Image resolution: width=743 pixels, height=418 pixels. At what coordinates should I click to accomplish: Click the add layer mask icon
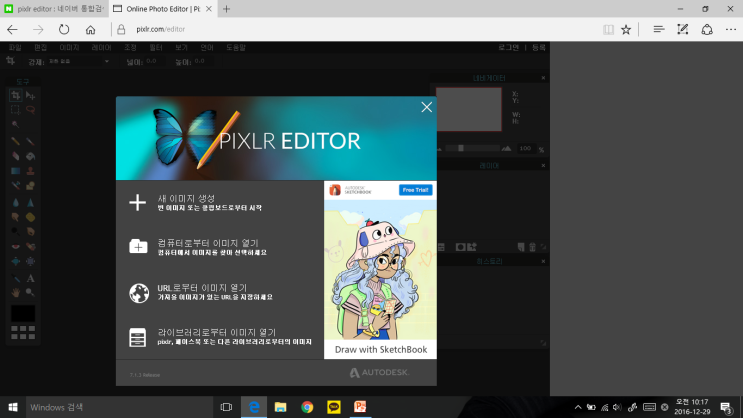(460, 247)
